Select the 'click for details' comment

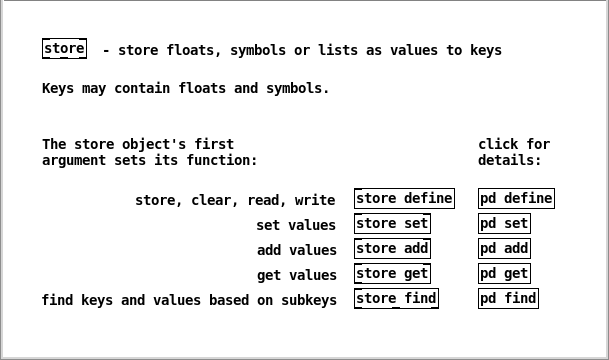tap(514, 152)
